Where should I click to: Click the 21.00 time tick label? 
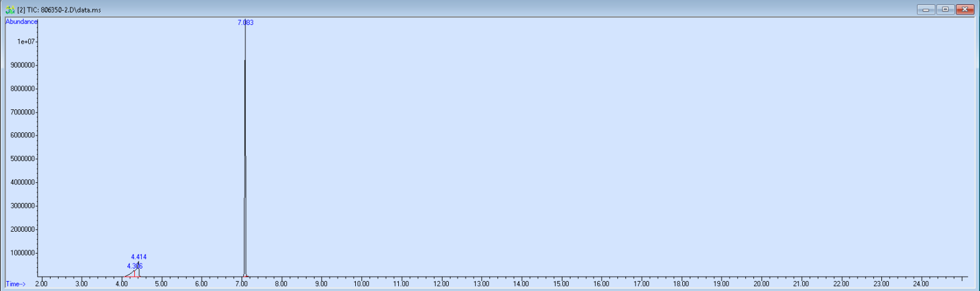point(801,284)
